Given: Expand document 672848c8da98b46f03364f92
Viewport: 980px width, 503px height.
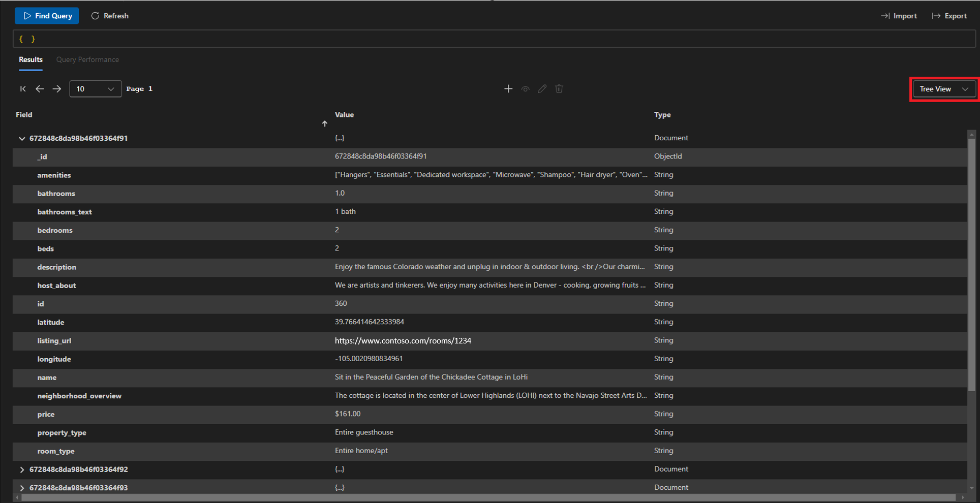Looking at the screenshot, I should (22, 469).
